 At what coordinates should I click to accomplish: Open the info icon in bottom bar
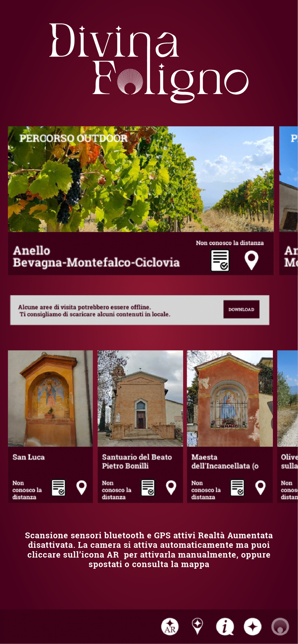(x=225, y=627)
